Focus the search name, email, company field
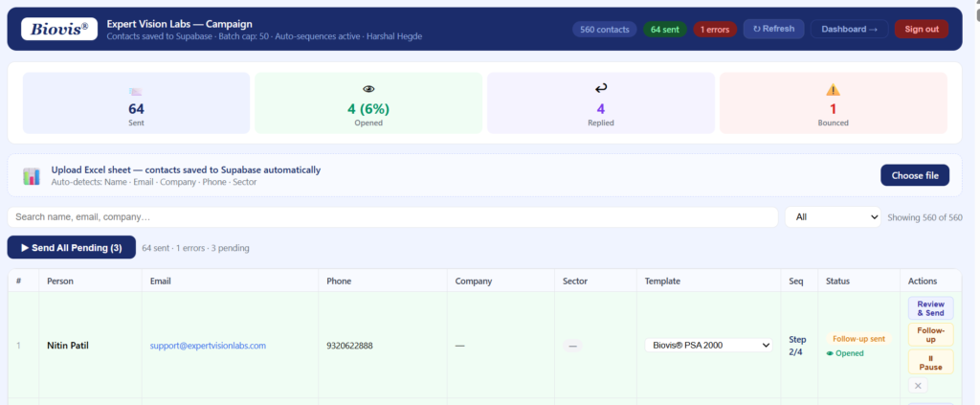The image size is (980, 405). coord(392,217)
